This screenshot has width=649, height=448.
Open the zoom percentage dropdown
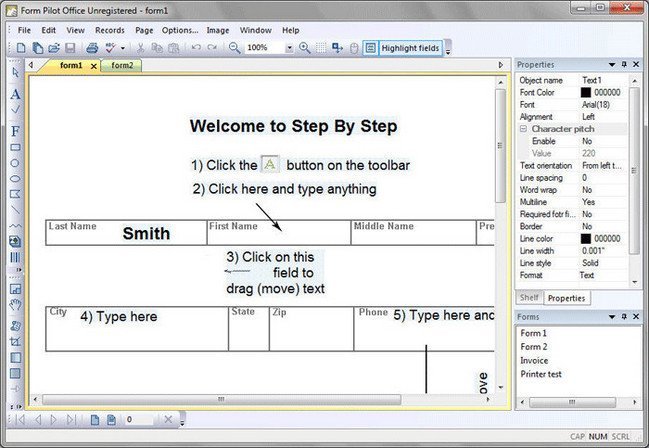tap(289, 48)
